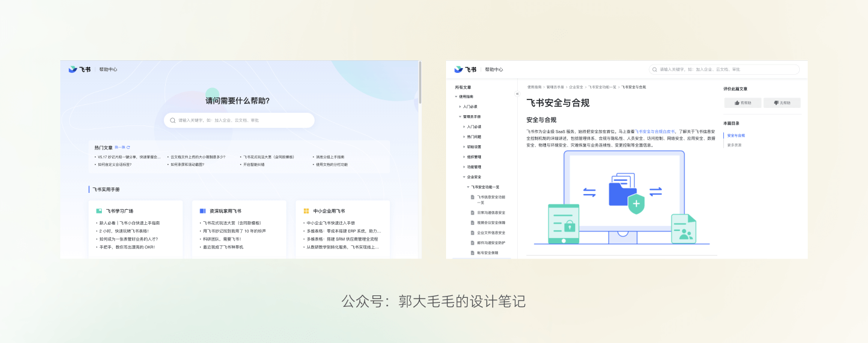Click the 飞书安全功能一览 breadcrumb

(x=602, y=87)
